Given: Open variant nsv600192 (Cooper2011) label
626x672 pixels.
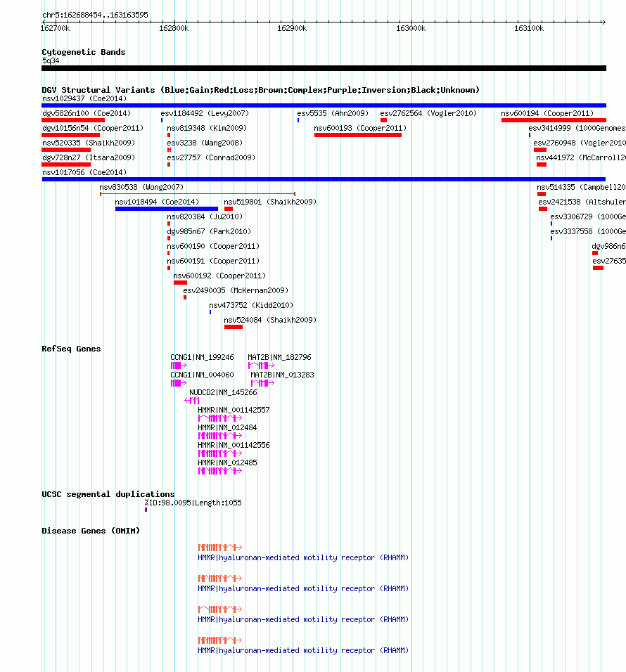Looking at the screenshot, I should [x=219, y=276].
